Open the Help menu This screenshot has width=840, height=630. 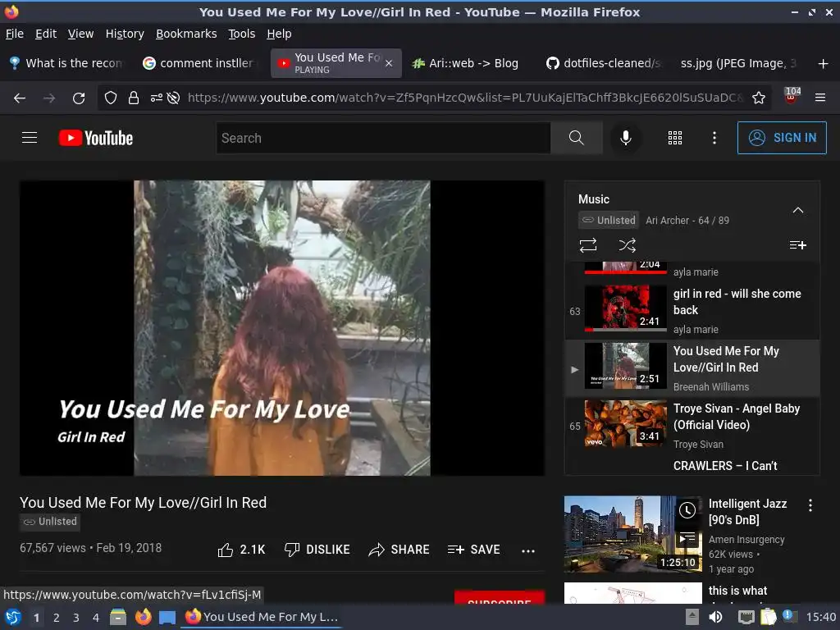point(279,34)
